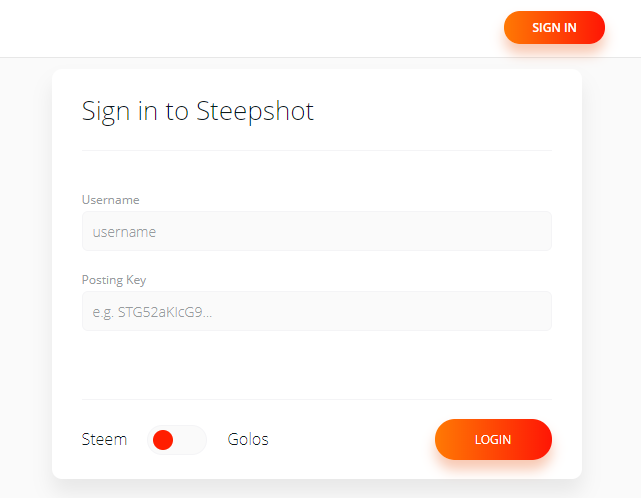
Task: Submit the form with LOGIN
Action: coord(493,440)
